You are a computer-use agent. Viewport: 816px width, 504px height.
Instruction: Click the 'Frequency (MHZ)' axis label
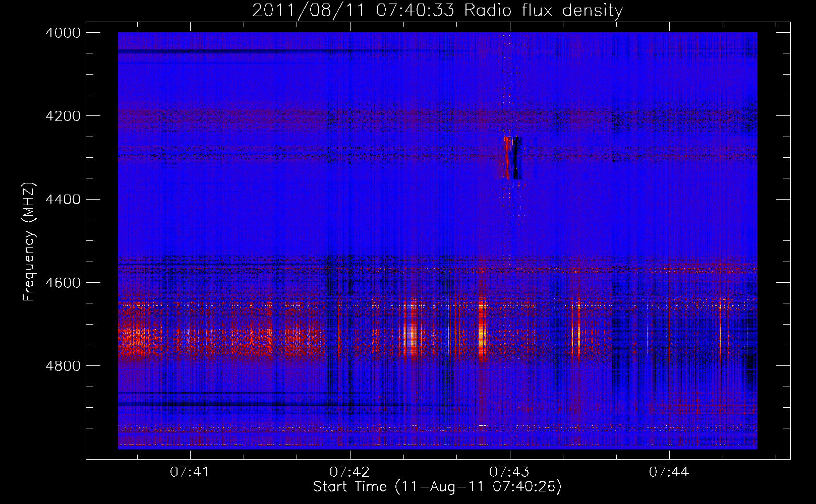[29, 242]
